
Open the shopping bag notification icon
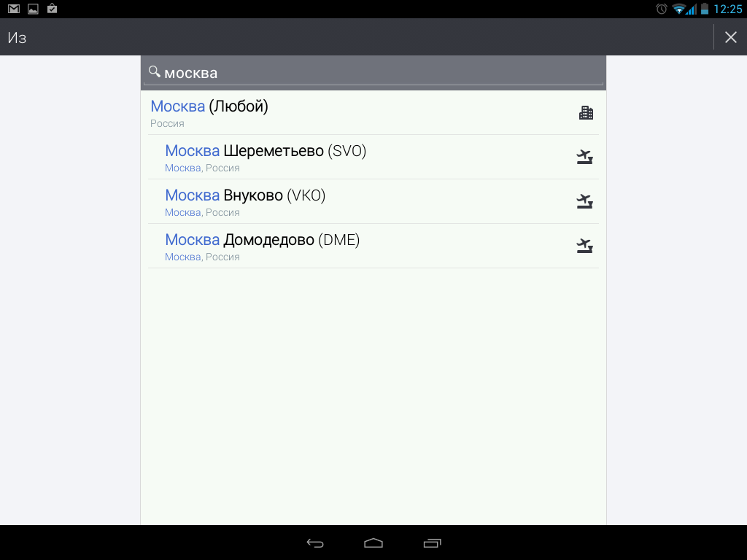click(x=52, y=9)
